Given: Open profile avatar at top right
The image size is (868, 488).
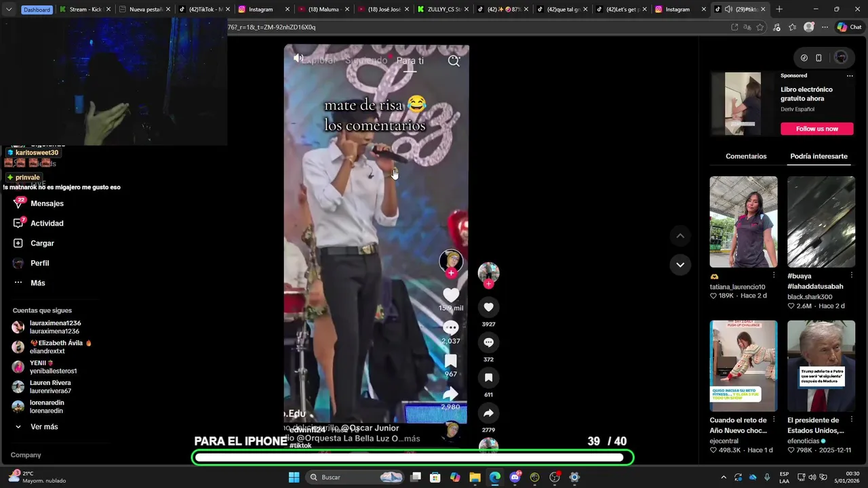Looking at the screenshot, I should coord(841,58).
